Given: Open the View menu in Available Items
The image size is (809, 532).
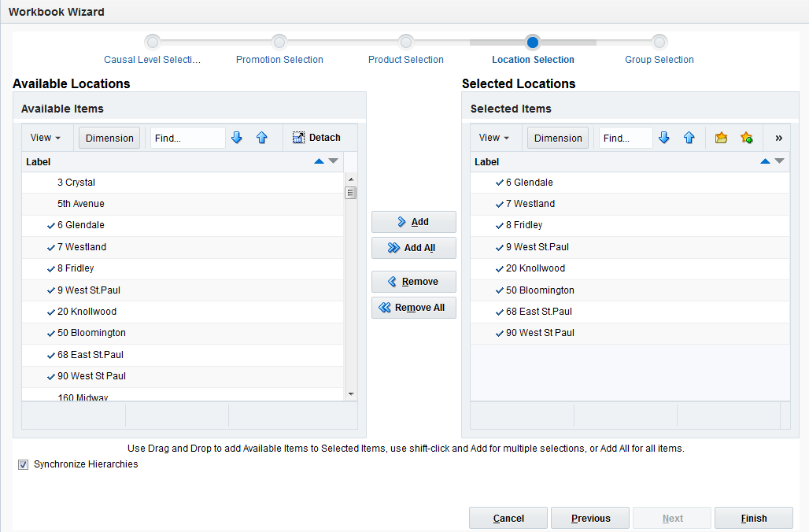Looking at the screenshot, I should click(x=46, y=138).
